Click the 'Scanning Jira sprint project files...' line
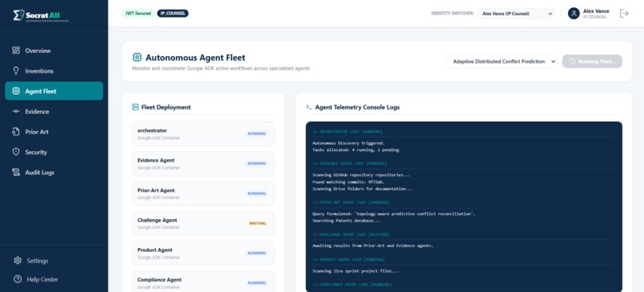Screen dimensions: 644x292 pos(356,271)
